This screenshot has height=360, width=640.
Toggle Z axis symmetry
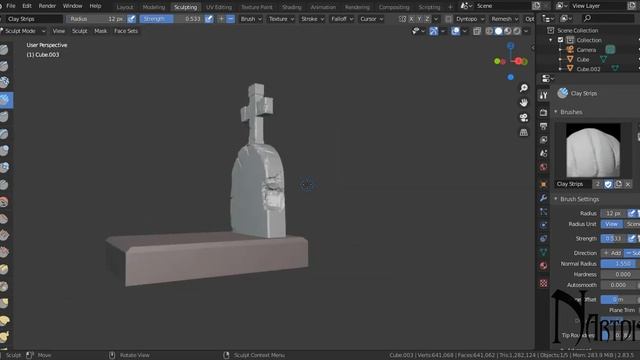[427, 19]
